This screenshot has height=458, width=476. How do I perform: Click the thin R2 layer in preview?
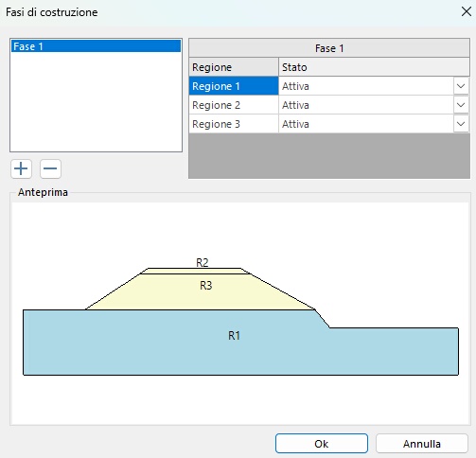[x=196, y=271]
